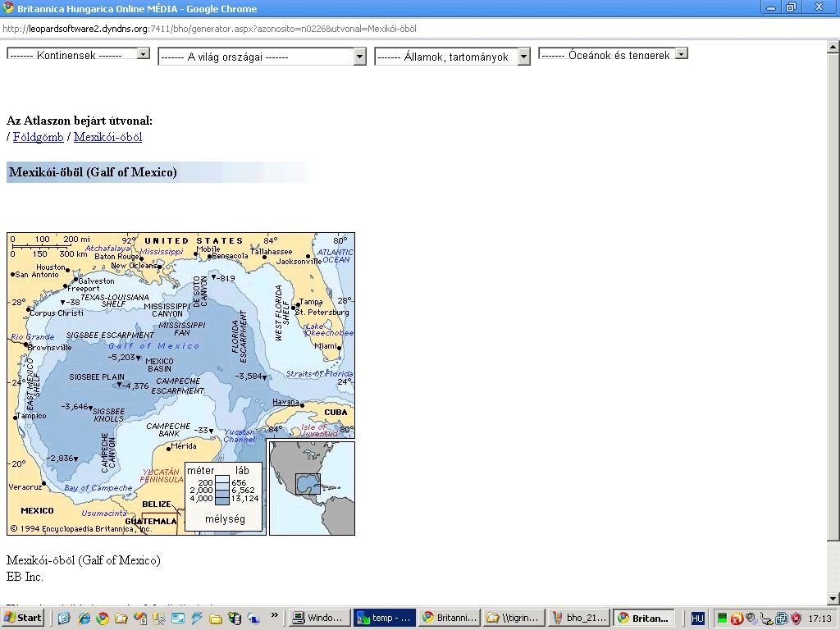Click the system clock showing 17:13
Screen dimensions: 840x630
[819, 619]
